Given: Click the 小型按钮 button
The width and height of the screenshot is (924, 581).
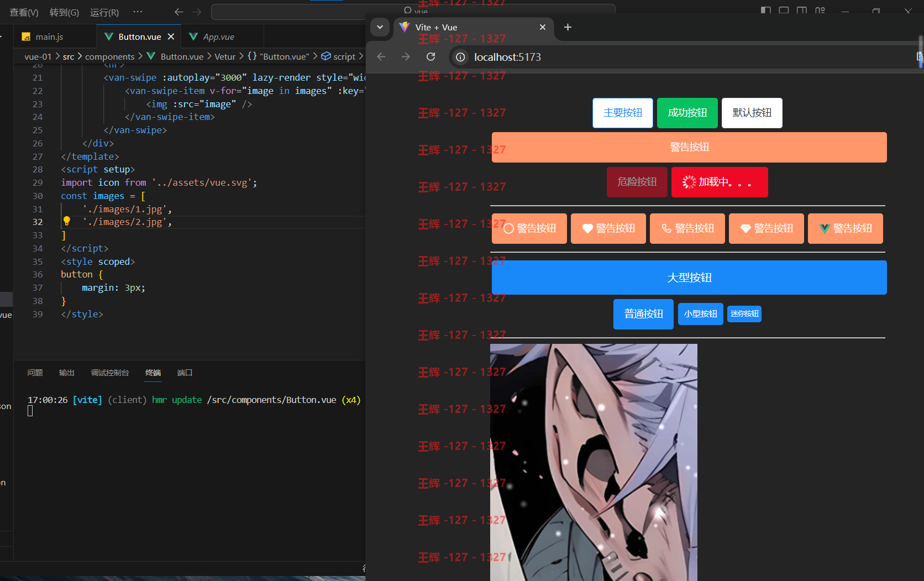Looking at the screenshot, I should [x=701, y=314].
